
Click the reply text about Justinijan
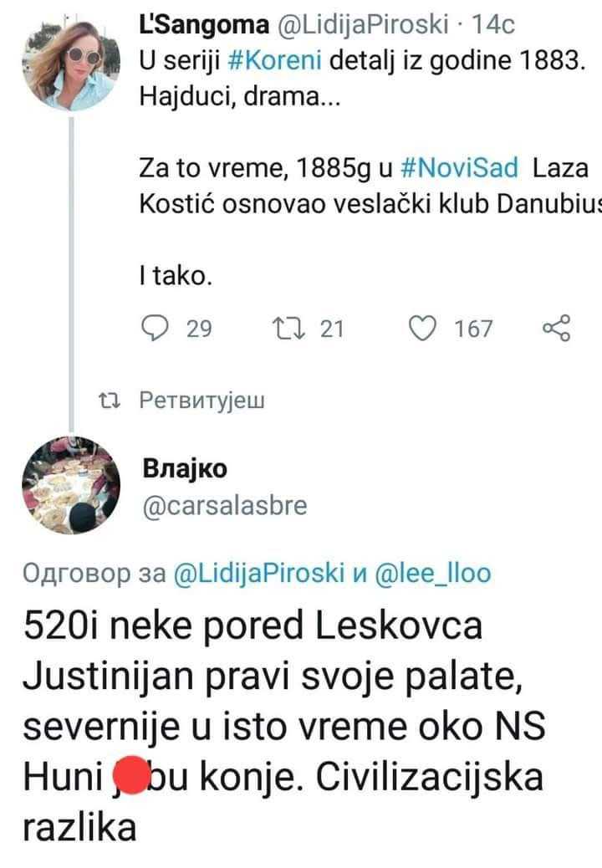tap(284, 727)
